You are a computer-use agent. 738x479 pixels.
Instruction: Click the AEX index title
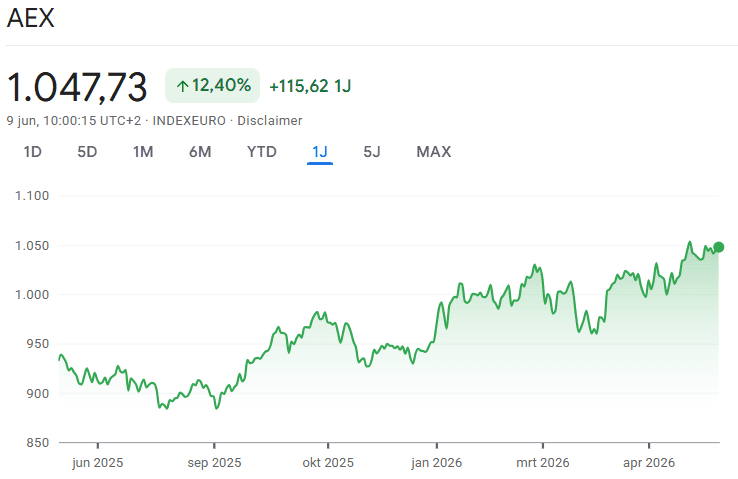pos(31,18)
